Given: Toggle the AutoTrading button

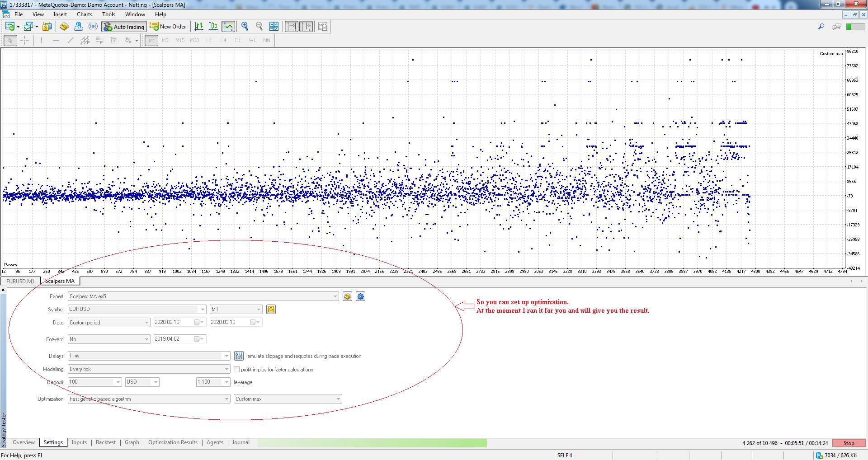Looking at the screenshot, I should pyautogui.click(x=124, y=27).
